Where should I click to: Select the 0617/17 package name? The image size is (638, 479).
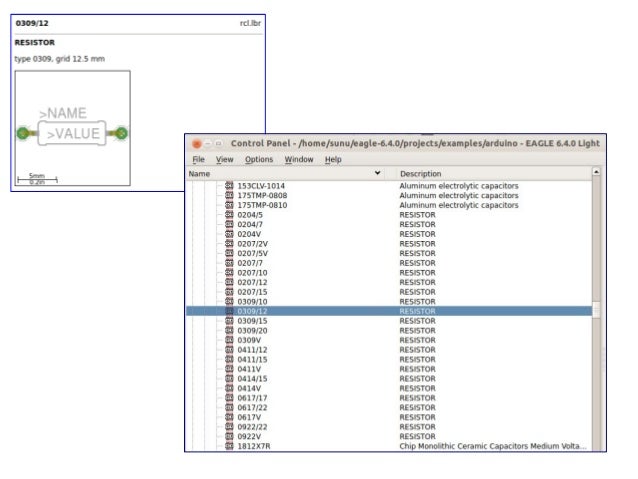(x=252, y=398)
